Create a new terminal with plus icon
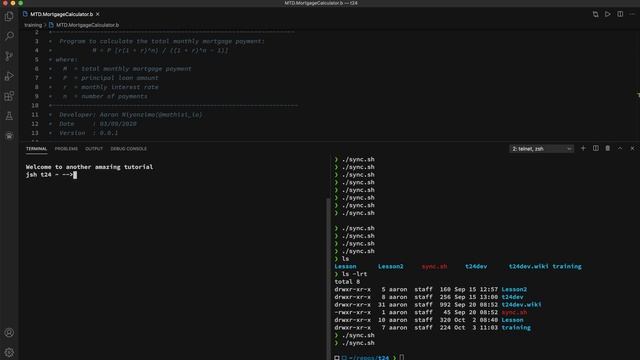The width and height of the screenshot is (640, 360). click(583, 149)
